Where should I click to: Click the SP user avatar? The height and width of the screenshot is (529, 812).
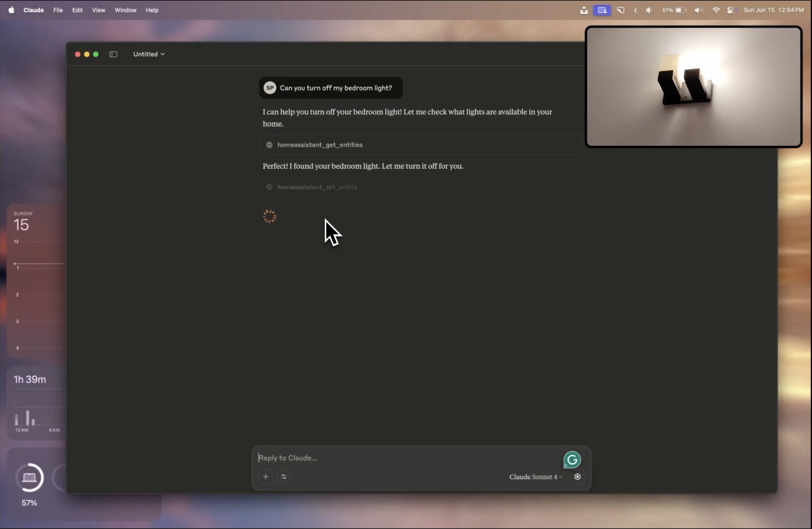click(270, 88)
